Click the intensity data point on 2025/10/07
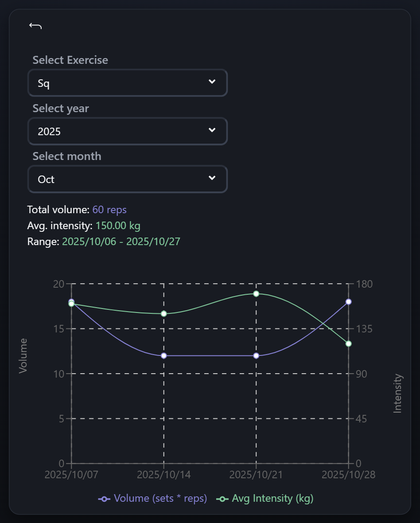Screen dimensions: 420x523 [x=71, y=304]
